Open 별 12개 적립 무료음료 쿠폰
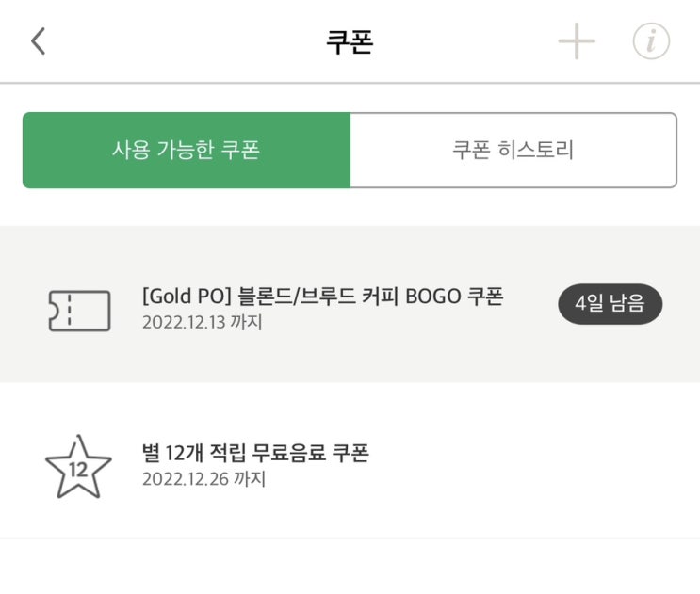 pos(254,453)
